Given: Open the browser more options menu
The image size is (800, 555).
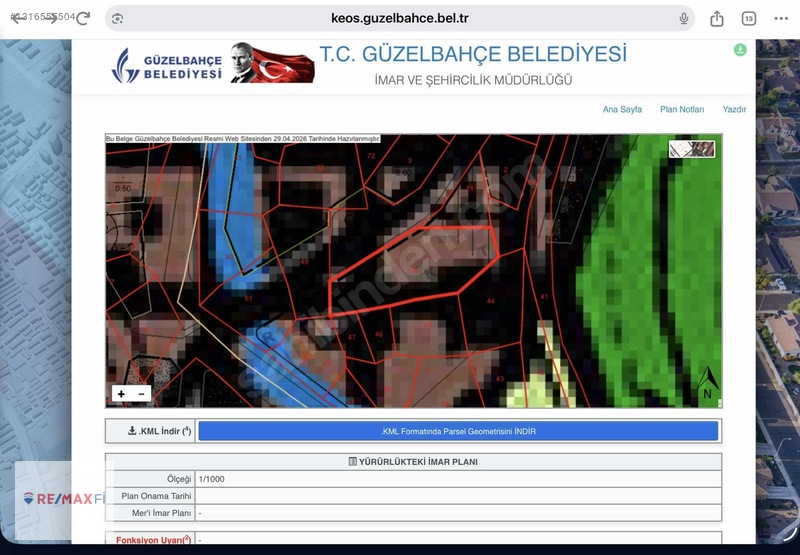Looking at the screenshot, I should point(781,19).
